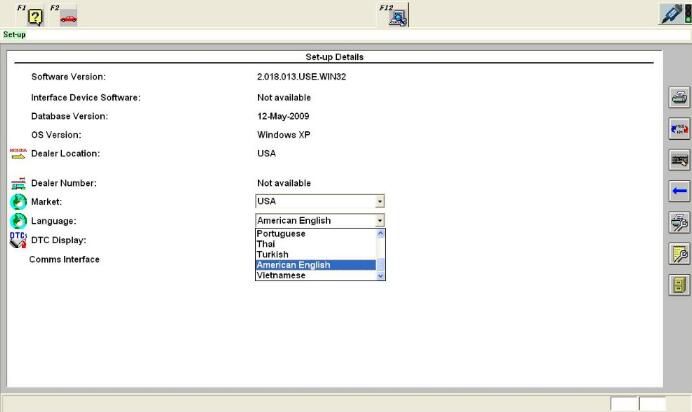Click the software version value 2.018.013.USE.WIN32
The image size is (692, 412).
[301, 77]
